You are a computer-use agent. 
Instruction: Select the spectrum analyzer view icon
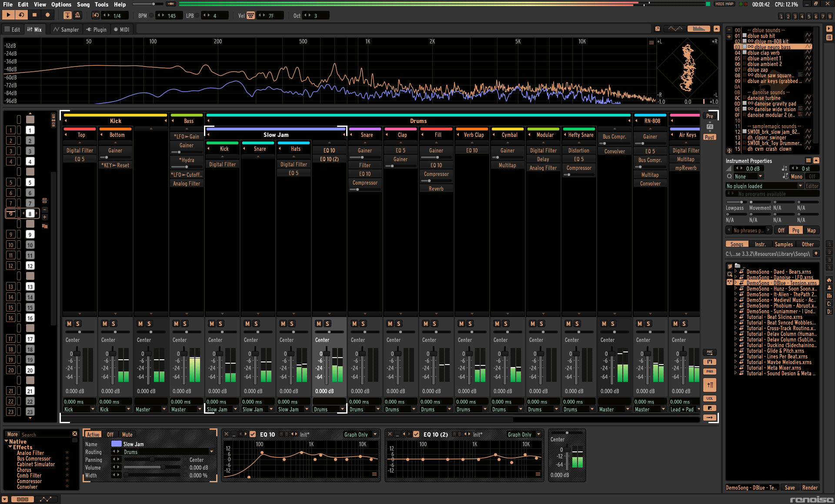click(x=699, y=29)
